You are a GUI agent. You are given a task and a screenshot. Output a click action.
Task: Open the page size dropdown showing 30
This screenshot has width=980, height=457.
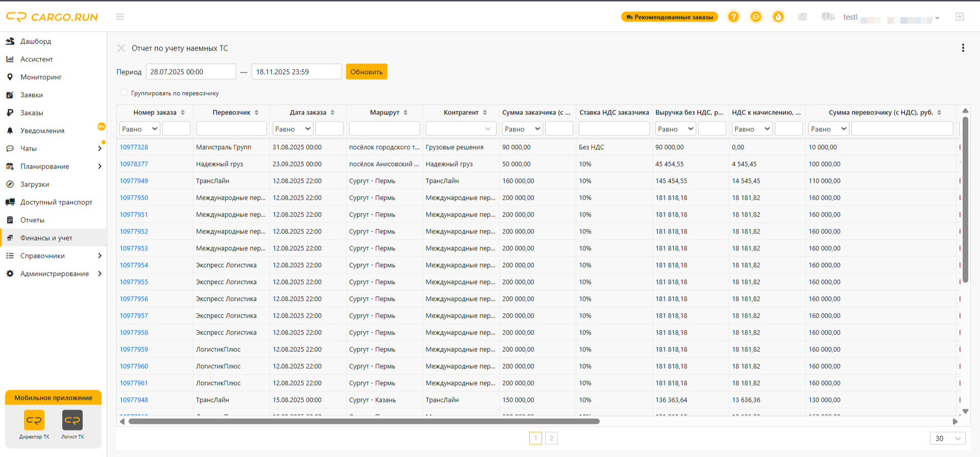(x=948, y=438)
